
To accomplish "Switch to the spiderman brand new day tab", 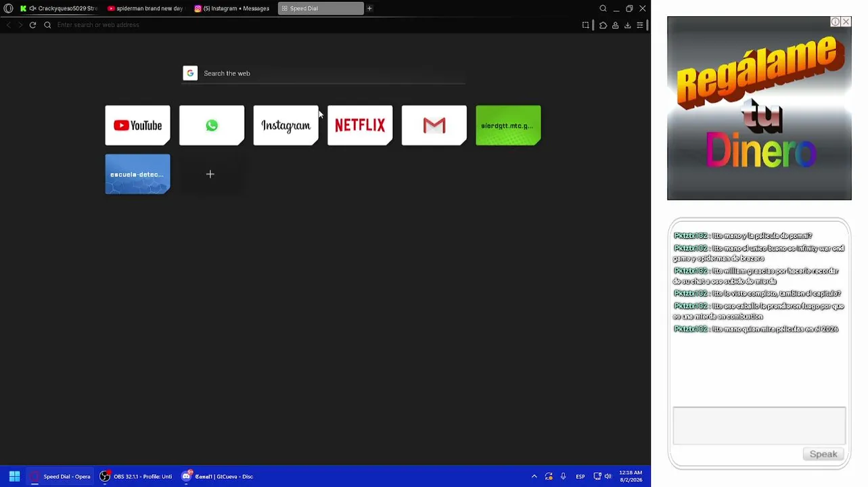I will (x=145, y=8).
